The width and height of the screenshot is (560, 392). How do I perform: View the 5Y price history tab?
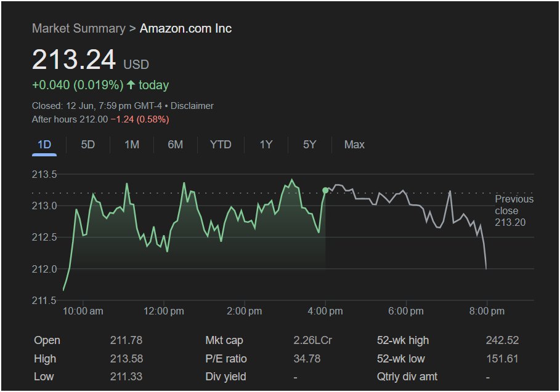coord(309,145)
